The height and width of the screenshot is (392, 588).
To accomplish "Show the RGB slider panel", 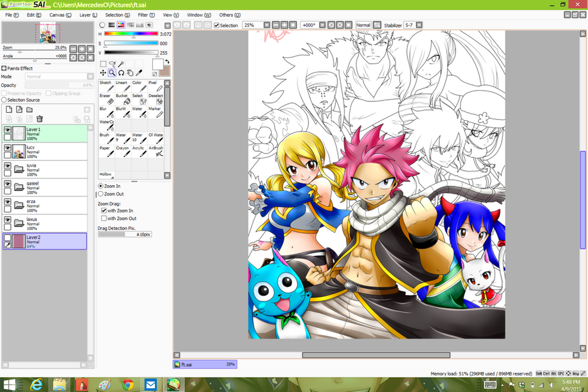I will (x=111, y=25).
